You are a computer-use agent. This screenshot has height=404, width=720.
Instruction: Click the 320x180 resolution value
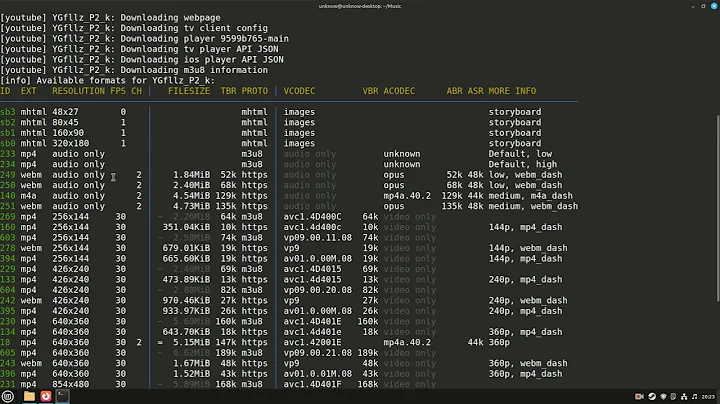(x=71, y=144)
